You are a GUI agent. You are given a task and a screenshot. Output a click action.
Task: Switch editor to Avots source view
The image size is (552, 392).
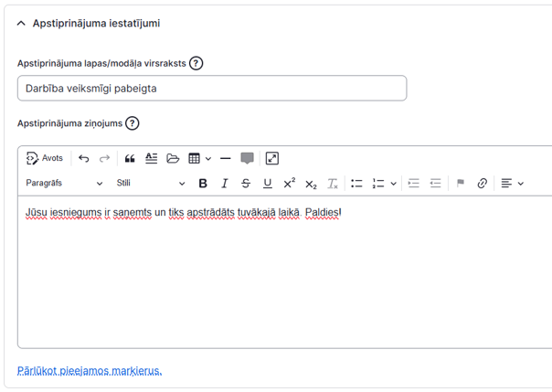coord(45,158)
